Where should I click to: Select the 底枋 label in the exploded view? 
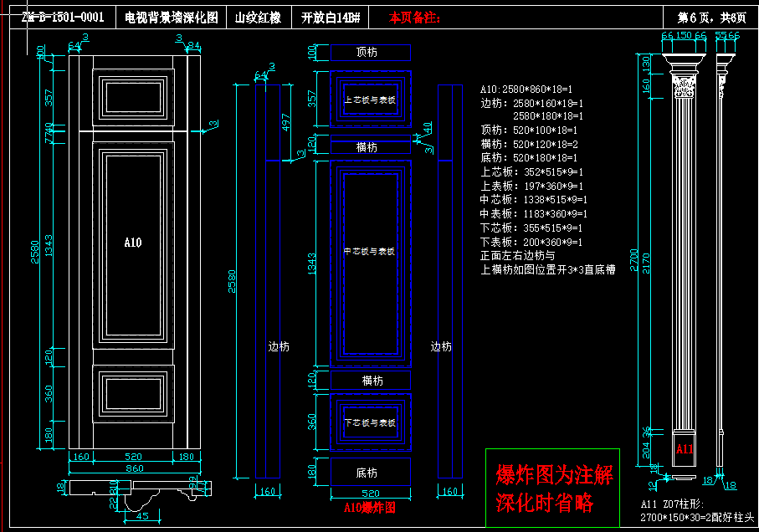(x=367, y=473)
